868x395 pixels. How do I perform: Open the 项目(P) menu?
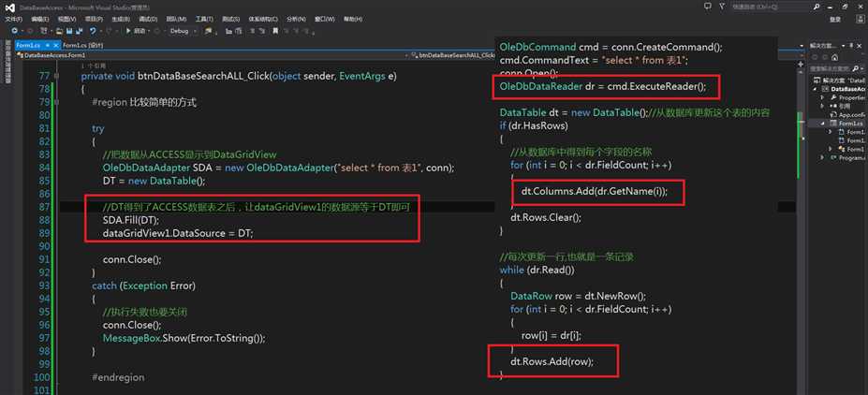click(x=94, y=19)
